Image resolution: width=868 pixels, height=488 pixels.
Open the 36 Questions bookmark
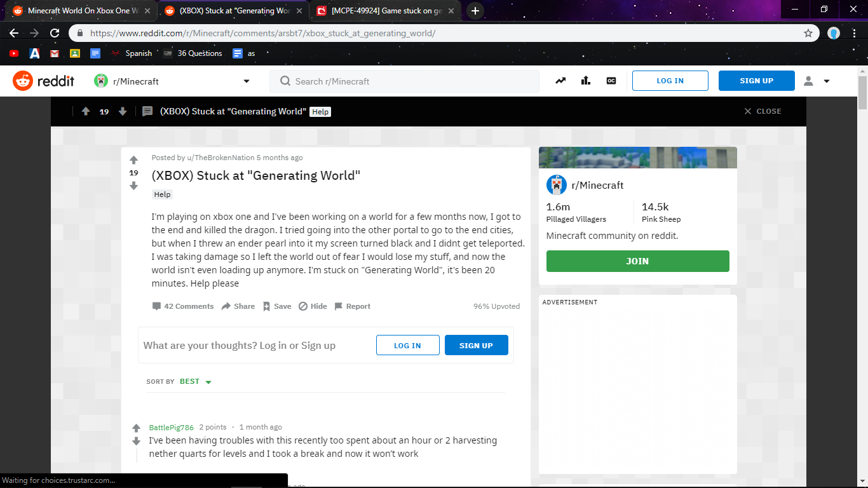(x=193, y=53)
